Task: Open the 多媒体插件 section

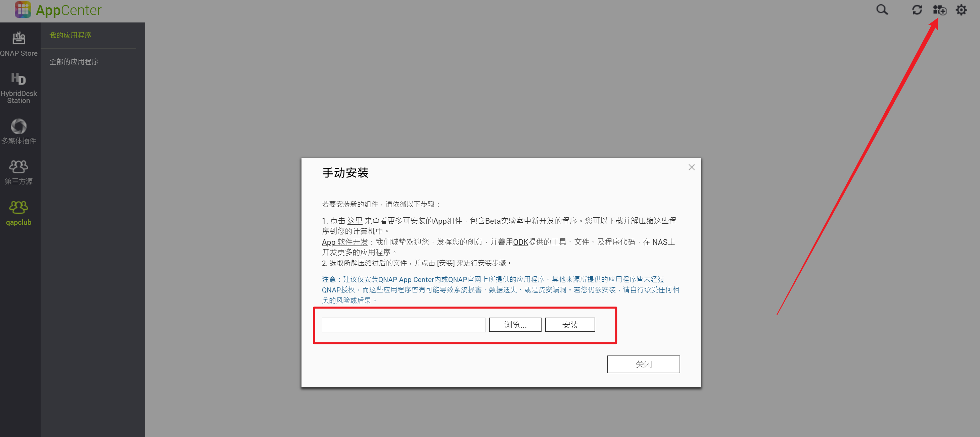Action: 19,131
